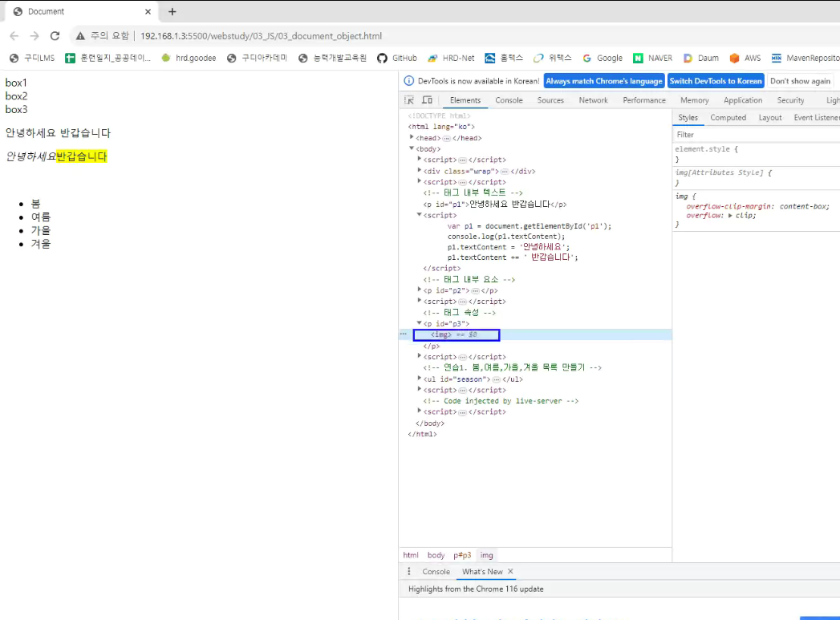
Task: Click the box2 text on page
Action: click(16, 95)
